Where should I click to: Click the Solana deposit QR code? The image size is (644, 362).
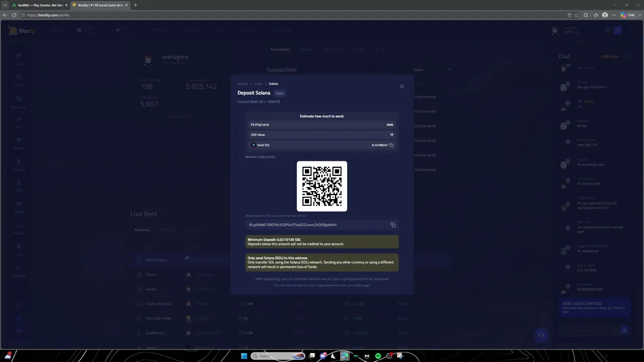322,186
